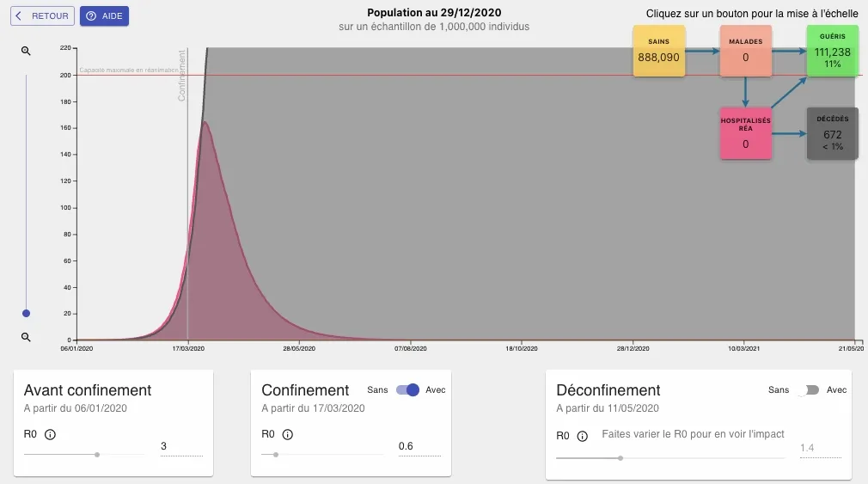
Task: Scale chart to the Sains box
Action: [x=659, y=51]
